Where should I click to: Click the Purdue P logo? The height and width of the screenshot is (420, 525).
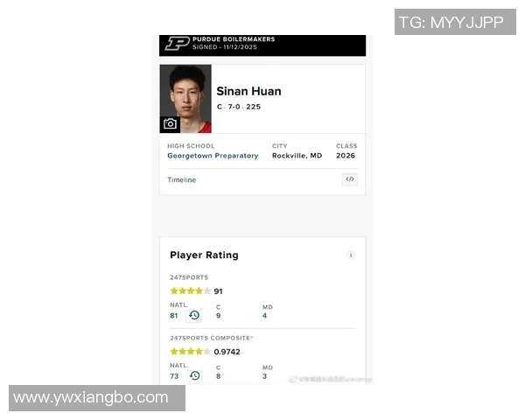pos(177,43)
